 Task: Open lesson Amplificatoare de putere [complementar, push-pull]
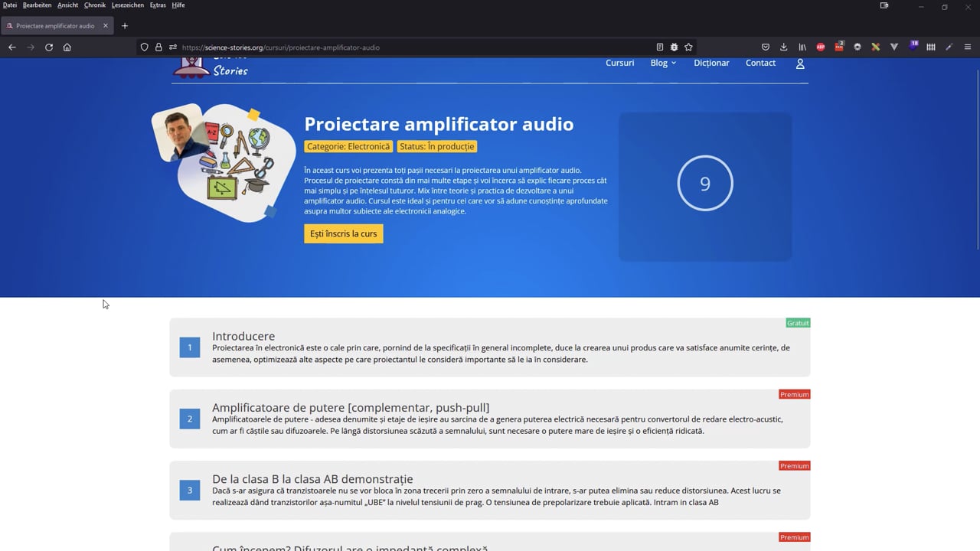pyautogui.click(x=490, y=419)
